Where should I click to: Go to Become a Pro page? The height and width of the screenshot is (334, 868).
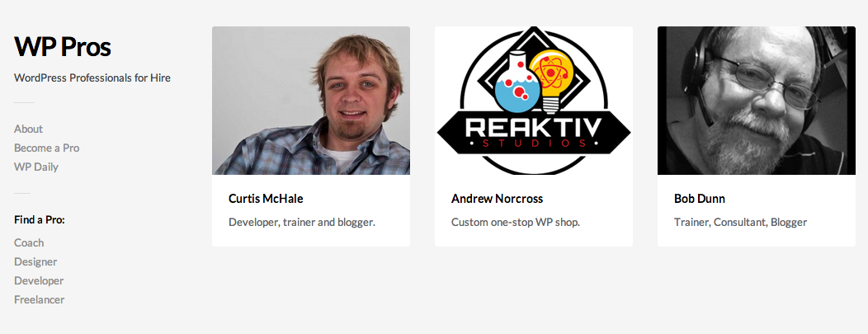click(46, 148)
